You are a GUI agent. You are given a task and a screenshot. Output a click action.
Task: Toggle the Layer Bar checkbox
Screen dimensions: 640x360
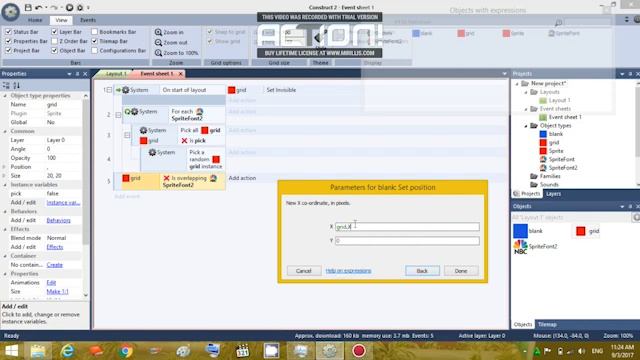pos(54,31)
